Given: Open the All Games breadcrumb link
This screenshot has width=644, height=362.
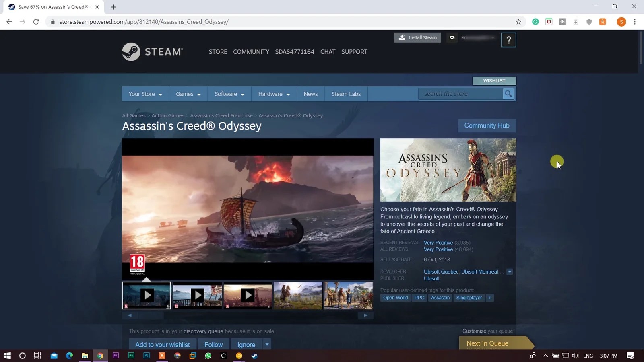Looking at the screenshot, I should (134, 115).
